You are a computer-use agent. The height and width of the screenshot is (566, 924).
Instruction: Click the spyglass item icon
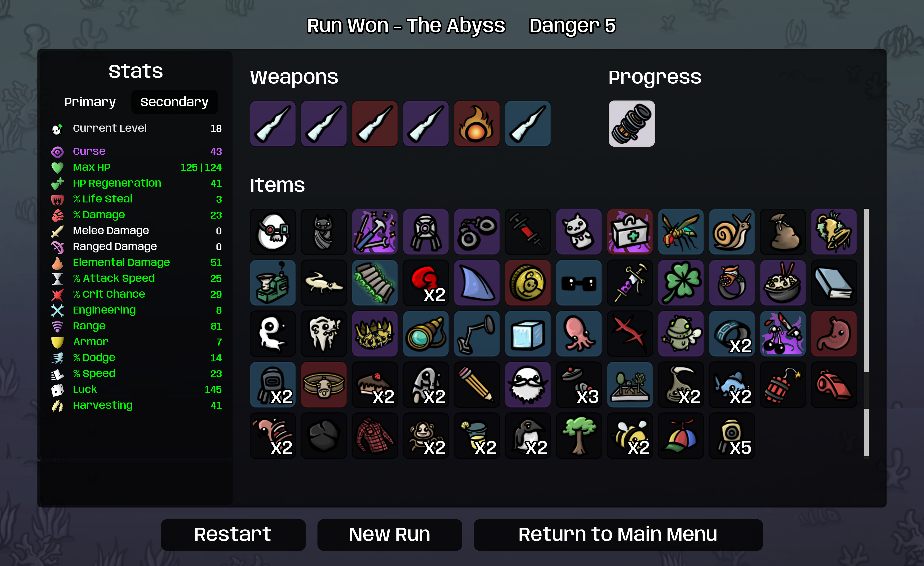tap(426, 333)
